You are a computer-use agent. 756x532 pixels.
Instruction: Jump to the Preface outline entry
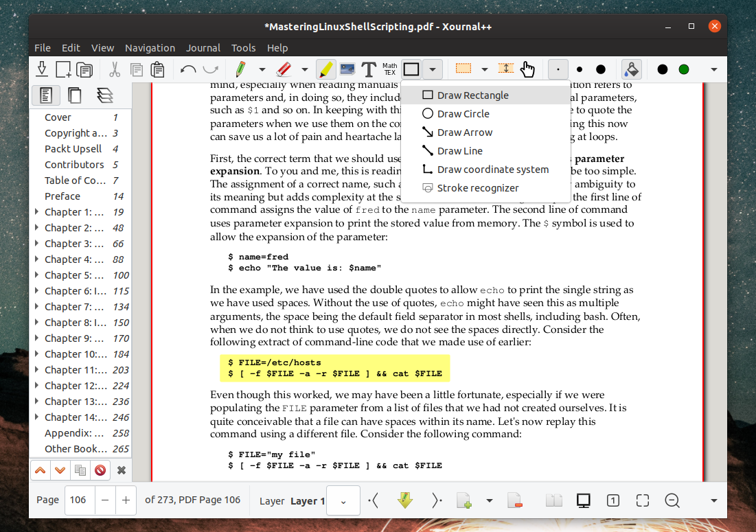pos(62,196)
